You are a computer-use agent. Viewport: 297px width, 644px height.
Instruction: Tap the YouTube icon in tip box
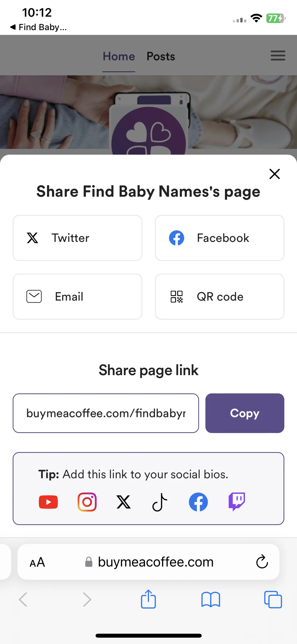(48, 502)
